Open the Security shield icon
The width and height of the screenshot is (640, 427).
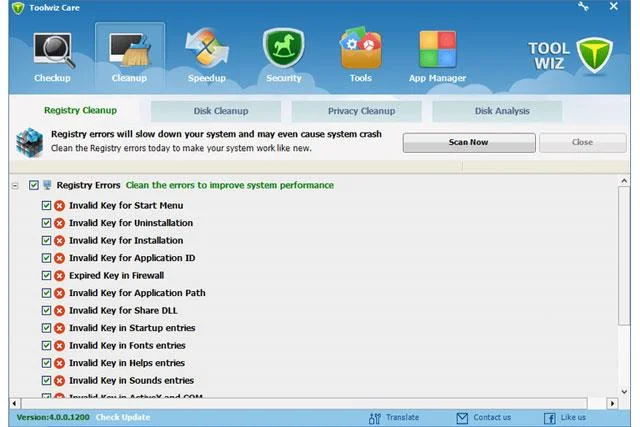[284, 48]
